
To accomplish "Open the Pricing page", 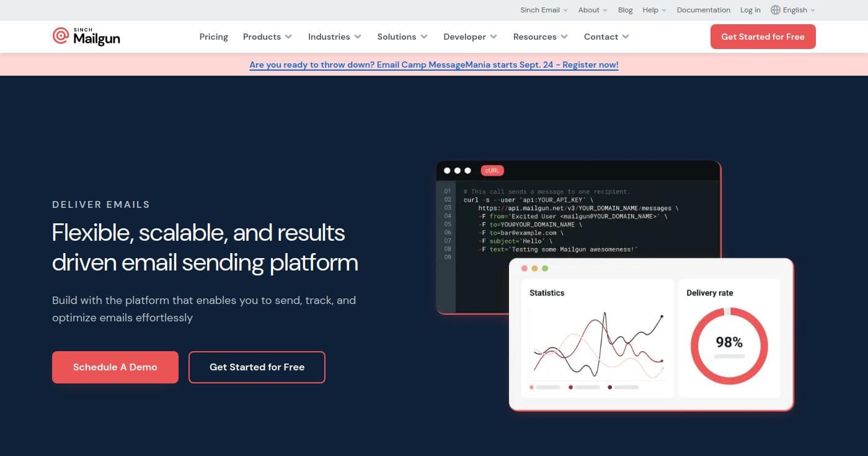I will tap(213, 37).
